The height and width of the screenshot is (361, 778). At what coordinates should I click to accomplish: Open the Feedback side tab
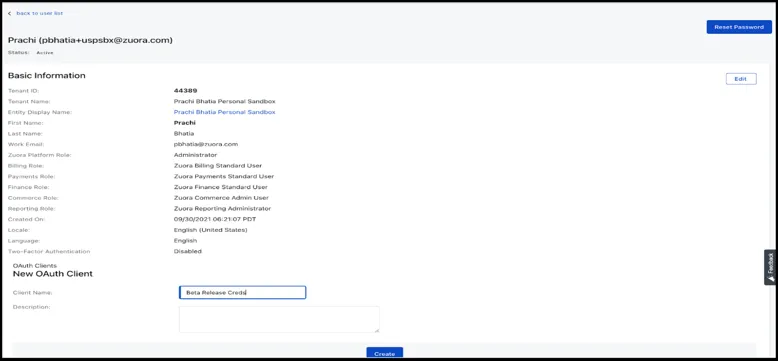point(771,267)
